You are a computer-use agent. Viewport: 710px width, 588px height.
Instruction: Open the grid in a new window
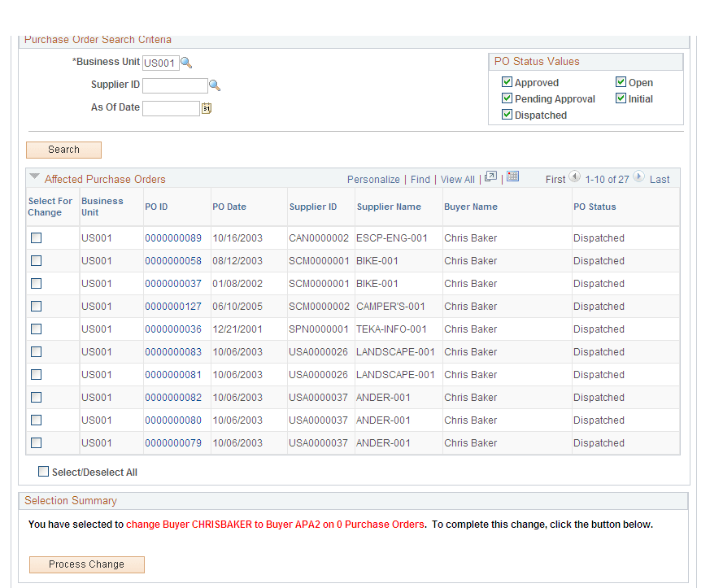click(490, 176)
